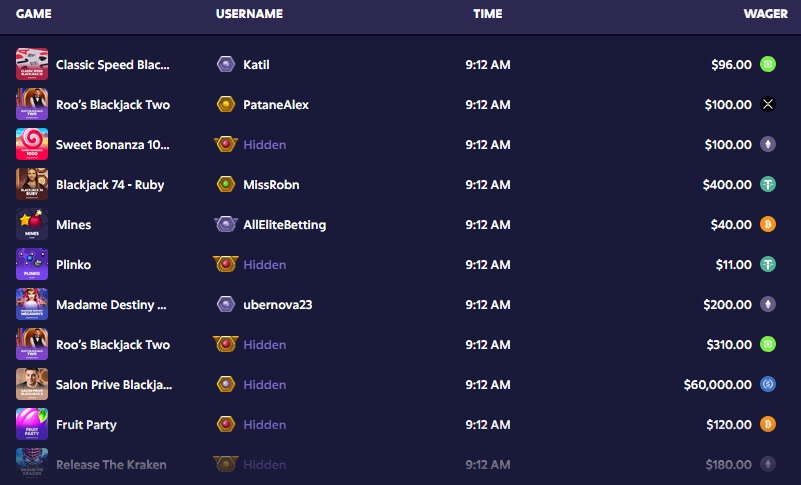
Task: Click the Fruit Party game icon
Action: 32,424
